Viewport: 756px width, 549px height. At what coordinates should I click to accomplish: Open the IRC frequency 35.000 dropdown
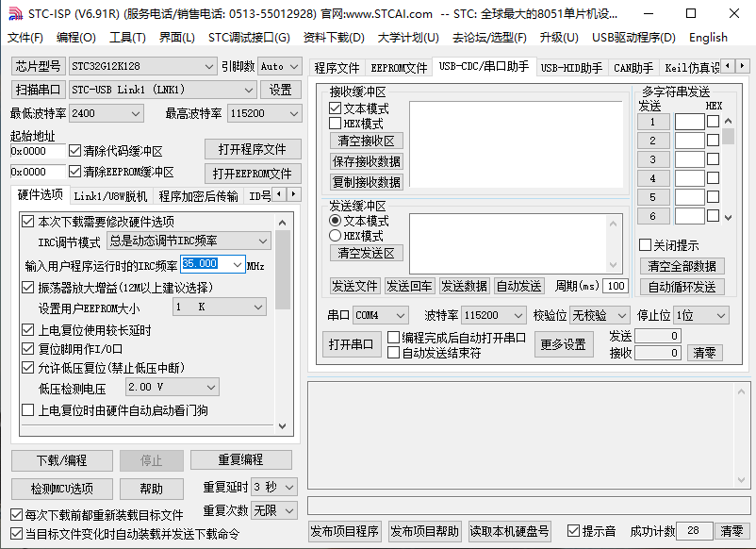click(x=238, y=264)
